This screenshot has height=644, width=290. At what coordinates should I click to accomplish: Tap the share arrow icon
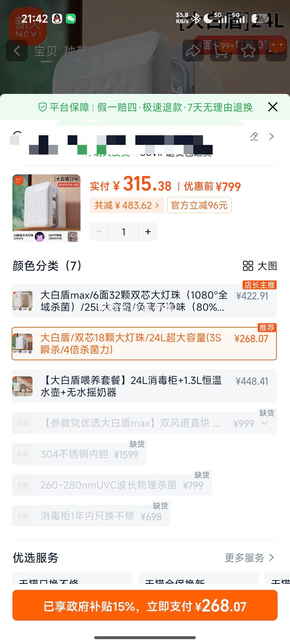(193, 51)
